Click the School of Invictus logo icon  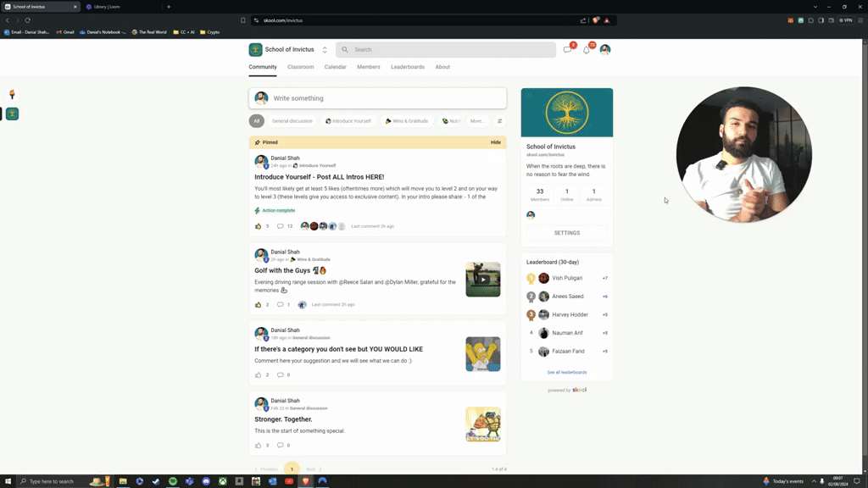[x=255, y=50]
